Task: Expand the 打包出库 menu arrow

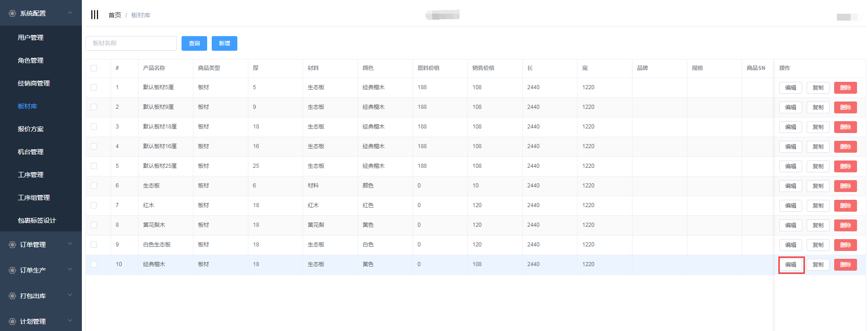Action: click(70, 296)
